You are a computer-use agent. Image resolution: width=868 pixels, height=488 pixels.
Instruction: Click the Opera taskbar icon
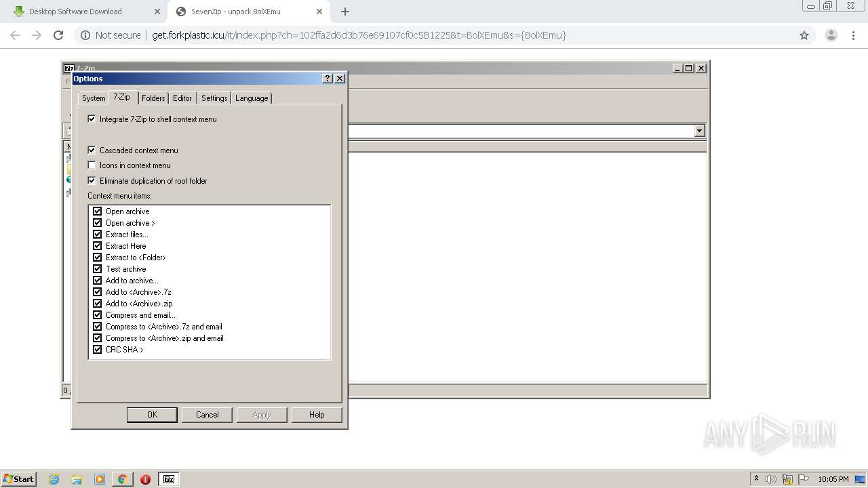(145, 479)
